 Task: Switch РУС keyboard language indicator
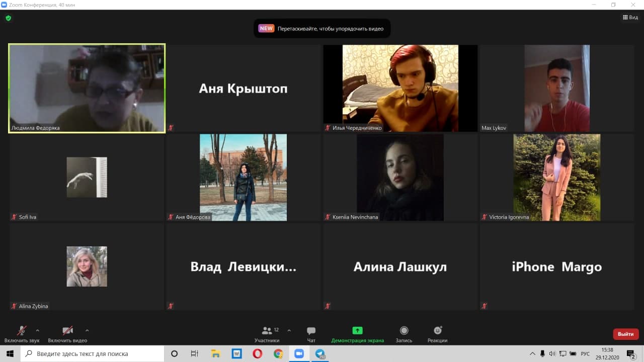point(585,353)
